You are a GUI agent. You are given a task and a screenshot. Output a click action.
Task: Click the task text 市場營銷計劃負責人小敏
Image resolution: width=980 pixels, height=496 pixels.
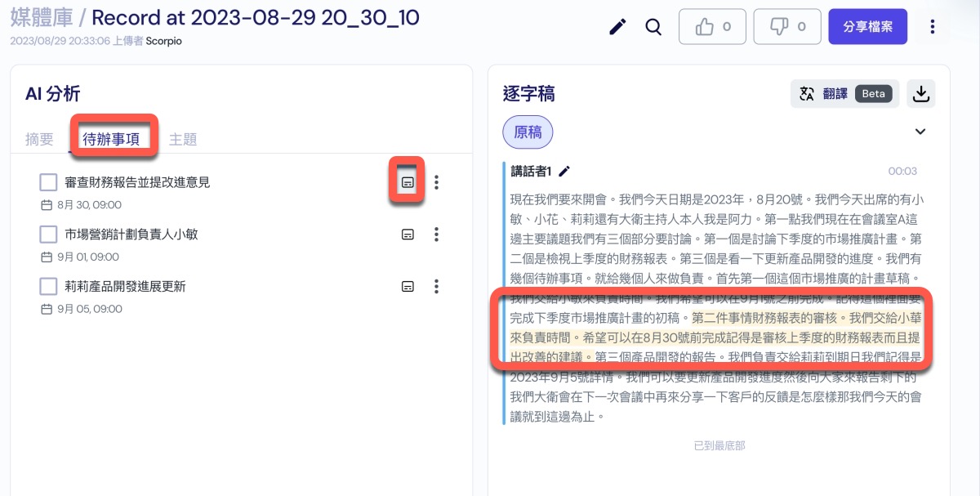point(131,235)
